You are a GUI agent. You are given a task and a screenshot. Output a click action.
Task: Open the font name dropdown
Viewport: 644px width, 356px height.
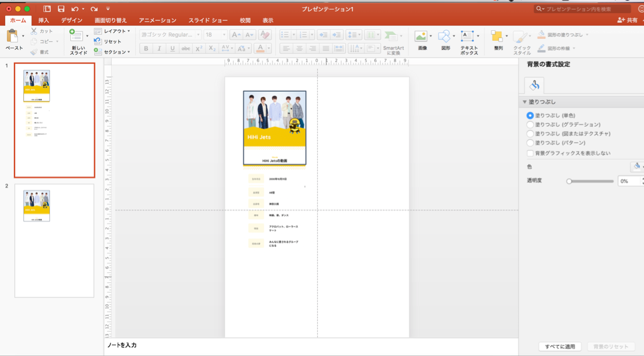[198, 35]
